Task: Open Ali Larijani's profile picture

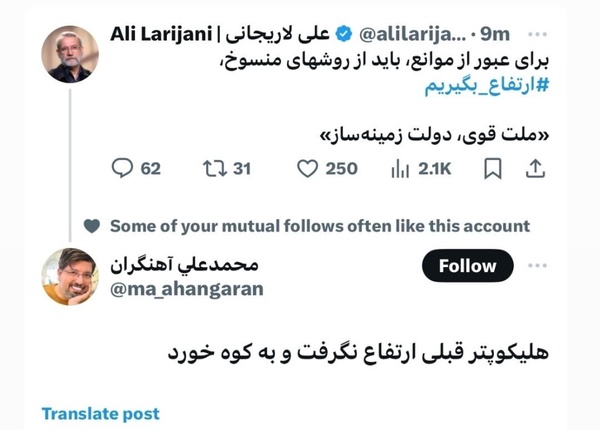Action: 70,55
